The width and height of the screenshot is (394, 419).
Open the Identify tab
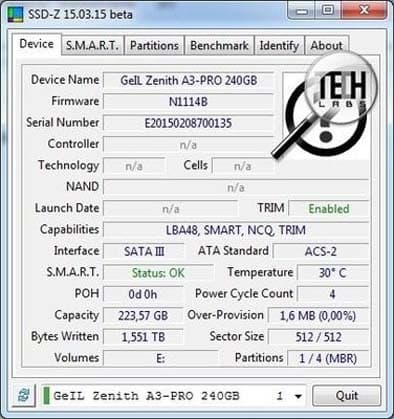click(279, 46)
